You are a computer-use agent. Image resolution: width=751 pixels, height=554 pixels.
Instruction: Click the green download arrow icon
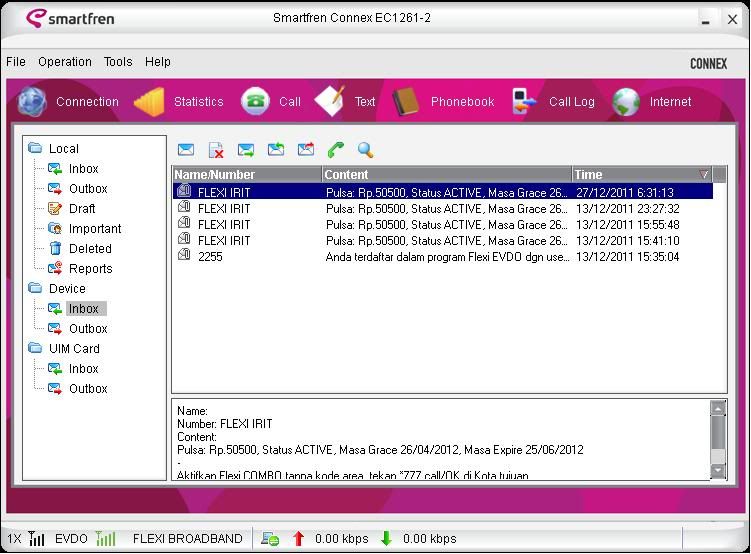[x=386, y=538]
